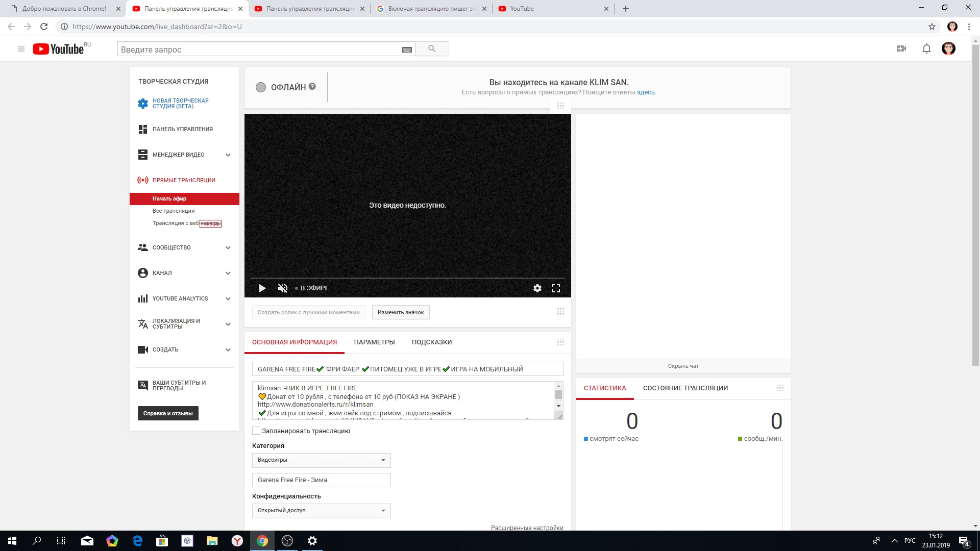Click the Локализация и субтитры icon
980x551 pixels.
click(142, 323)
